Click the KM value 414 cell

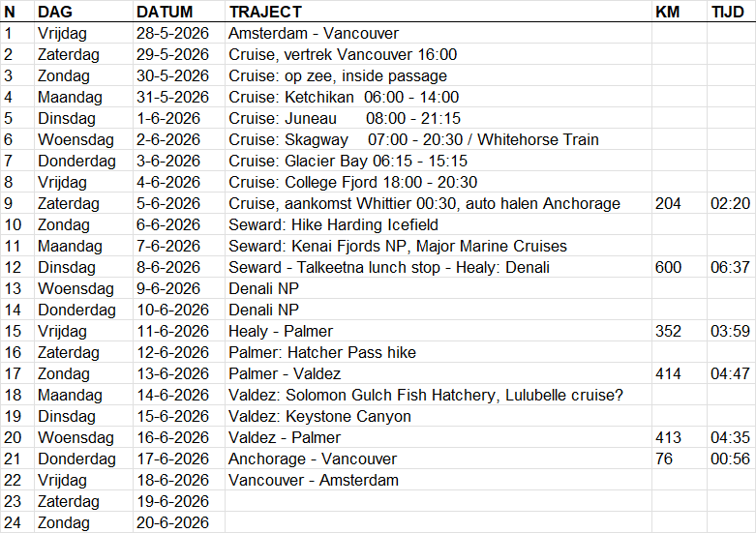tap(680, 373)
